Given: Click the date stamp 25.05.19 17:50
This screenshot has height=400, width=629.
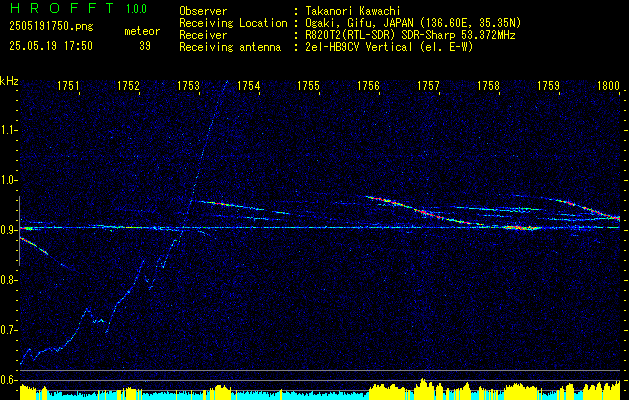Looking at the screenshot, I should (51, 46).
